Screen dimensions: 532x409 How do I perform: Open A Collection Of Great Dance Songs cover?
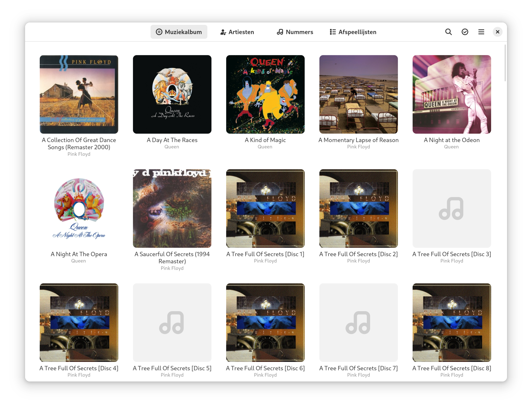coord(79,94)
